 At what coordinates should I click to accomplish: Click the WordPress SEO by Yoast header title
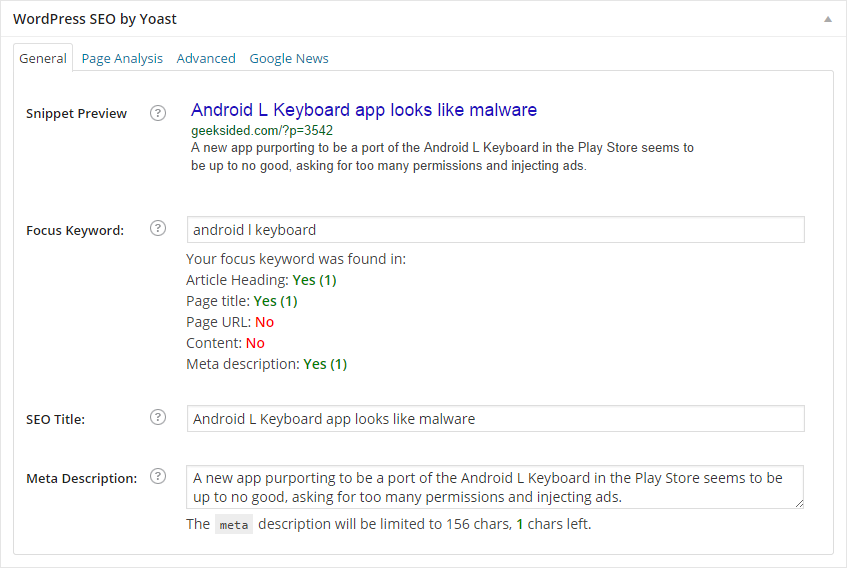95,19
